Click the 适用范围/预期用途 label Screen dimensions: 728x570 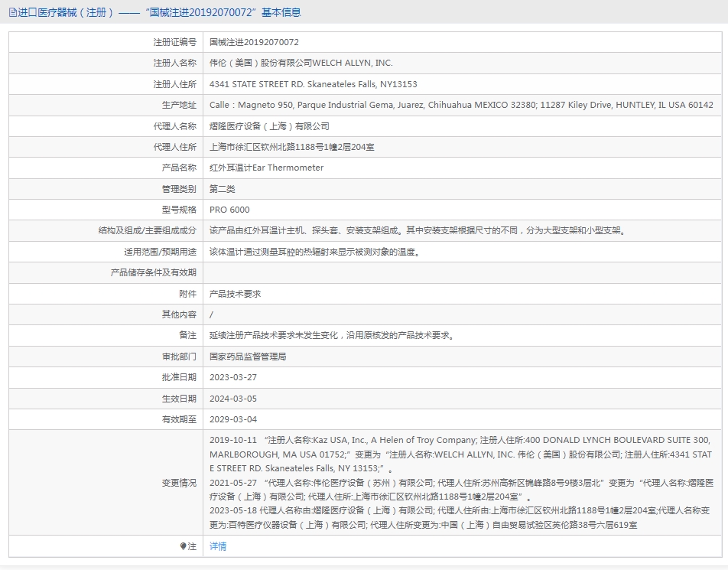click(160, 252)
